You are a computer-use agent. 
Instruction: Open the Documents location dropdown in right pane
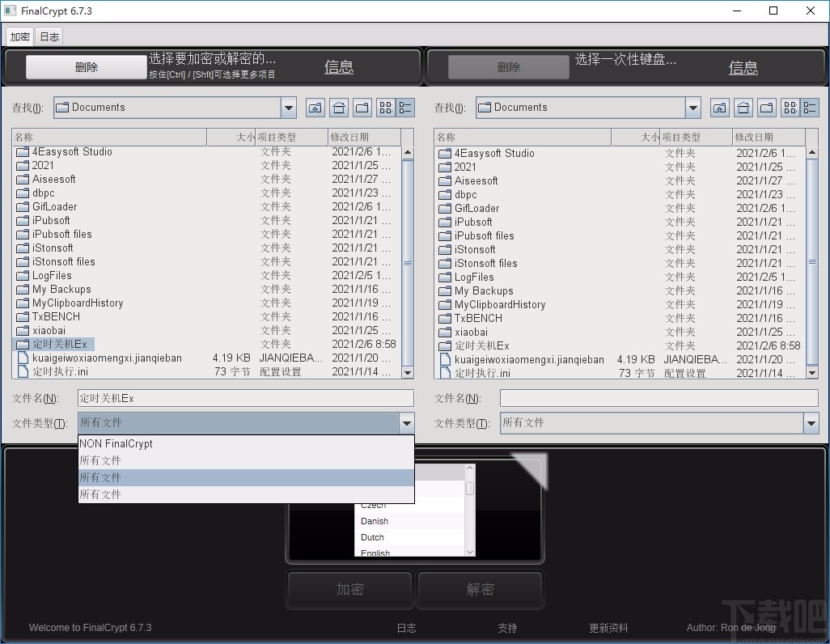(693, 107)
